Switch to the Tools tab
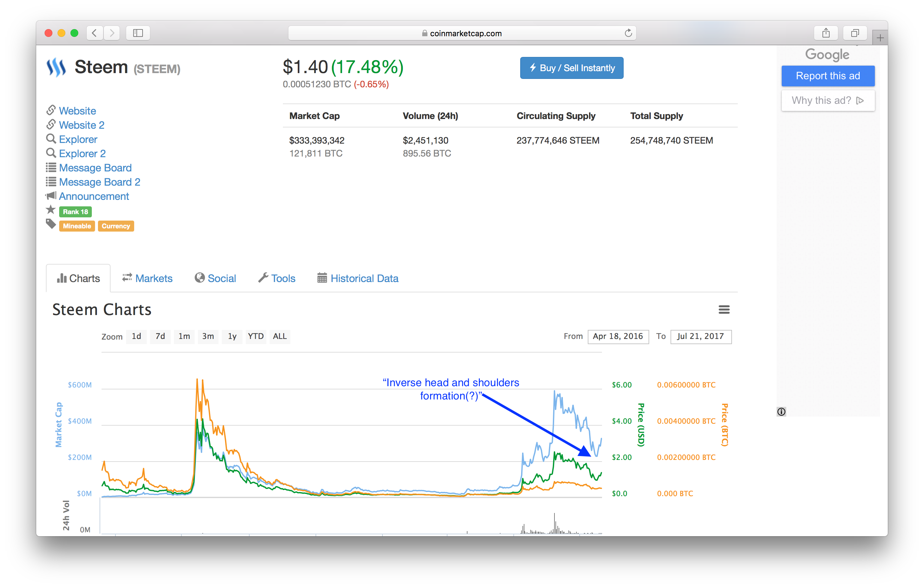 coord(277,278)
